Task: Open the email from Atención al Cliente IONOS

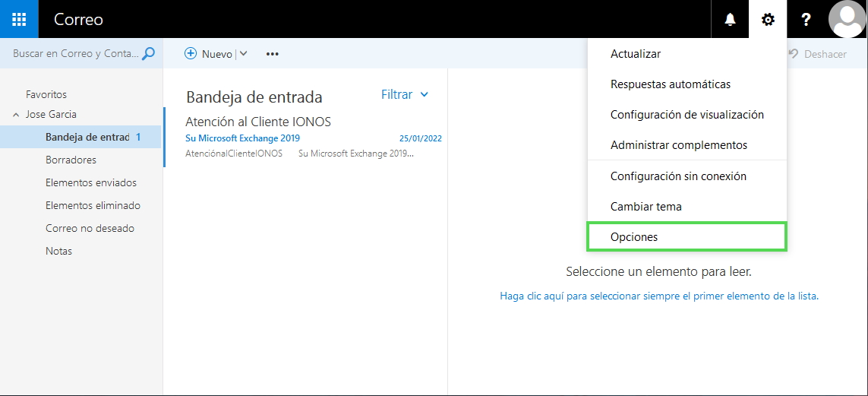Action: tap(304, 137)
